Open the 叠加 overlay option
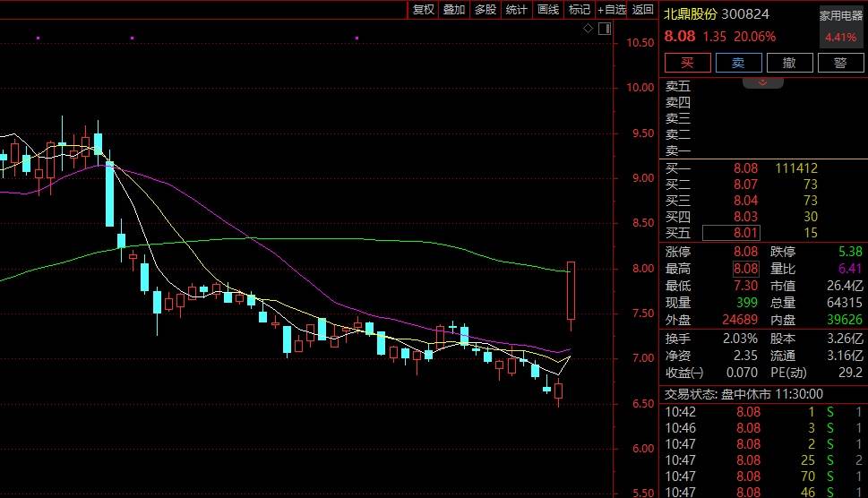 tap(454, 10)
